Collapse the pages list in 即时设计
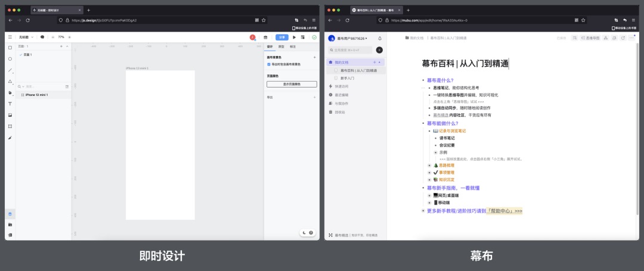644x271 pixels. pos(67,46)
